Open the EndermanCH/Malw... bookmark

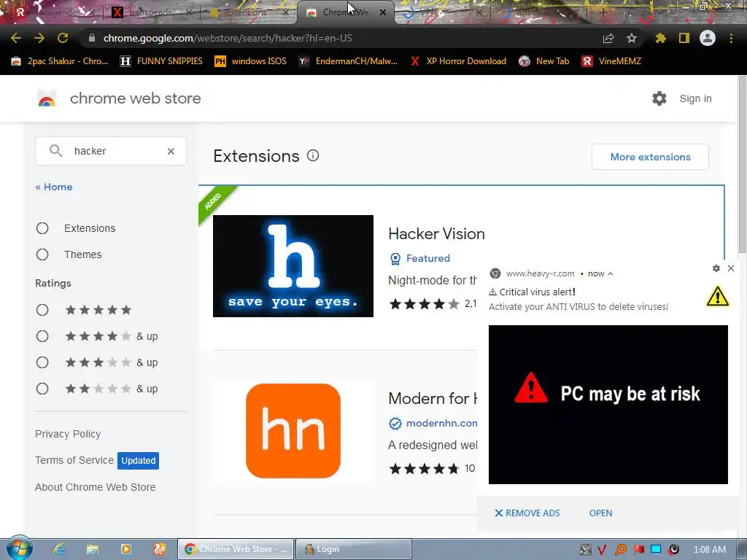348,61
